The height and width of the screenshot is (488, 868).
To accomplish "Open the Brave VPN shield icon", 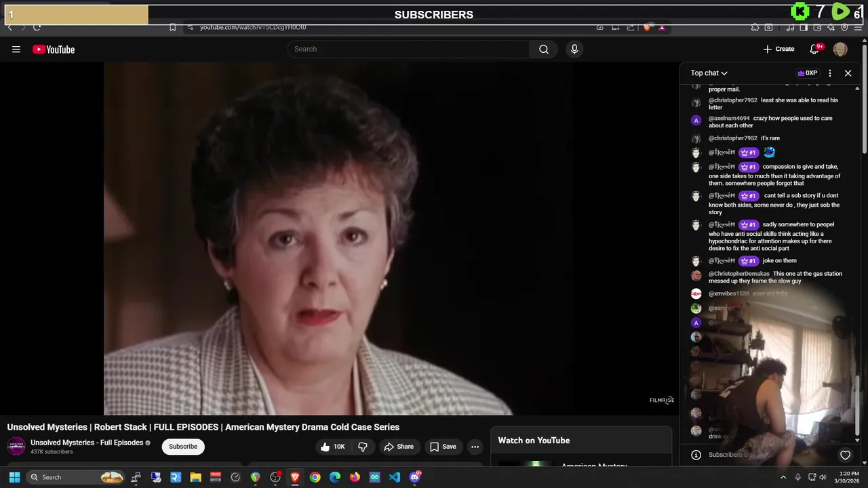I will pos(844,27).
